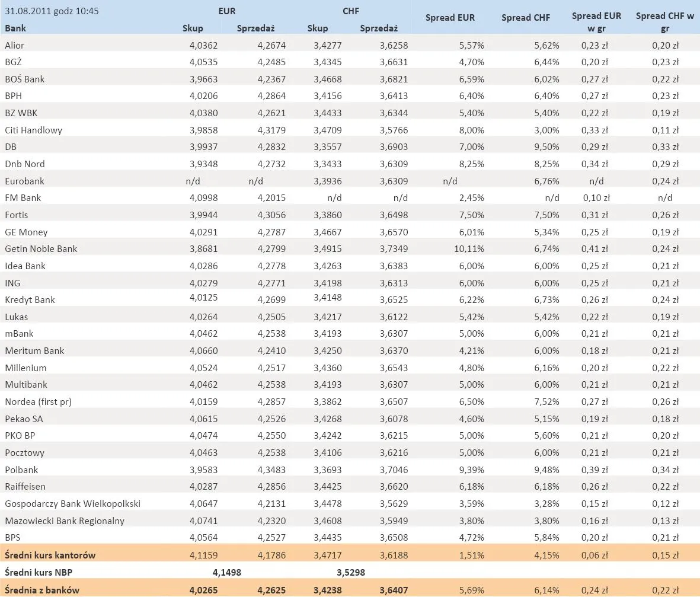Select the Polbank row label

(21, 470)
